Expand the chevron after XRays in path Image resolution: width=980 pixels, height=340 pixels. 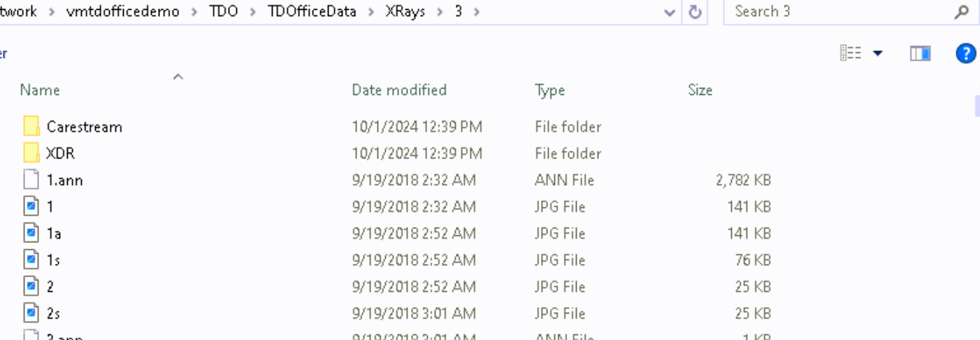440,12
